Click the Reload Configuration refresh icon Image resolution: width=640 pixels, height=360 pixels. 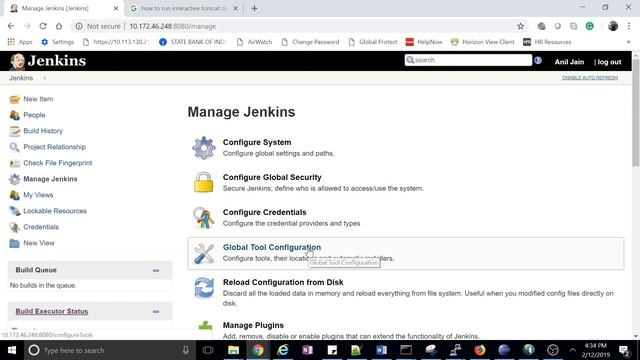(204, 287)
